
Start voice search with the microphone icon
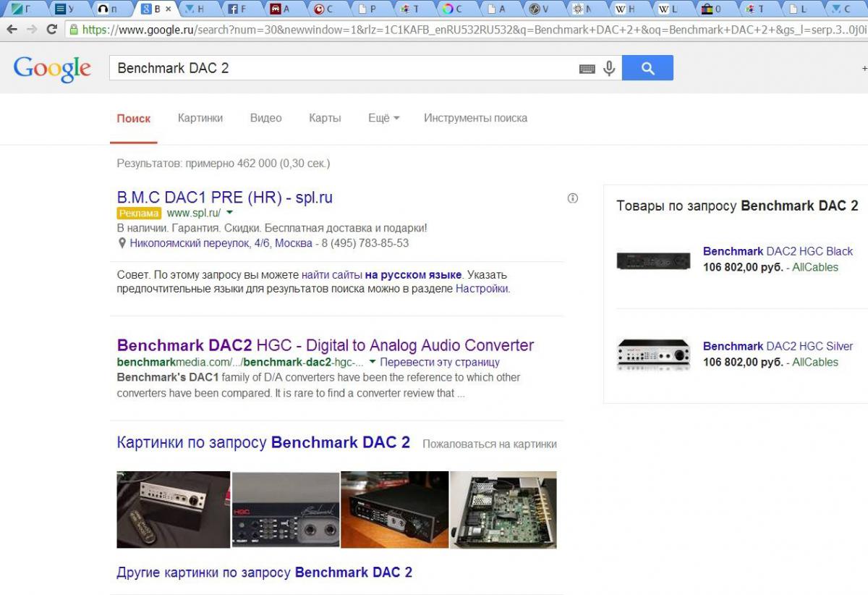tap(609, 68)
